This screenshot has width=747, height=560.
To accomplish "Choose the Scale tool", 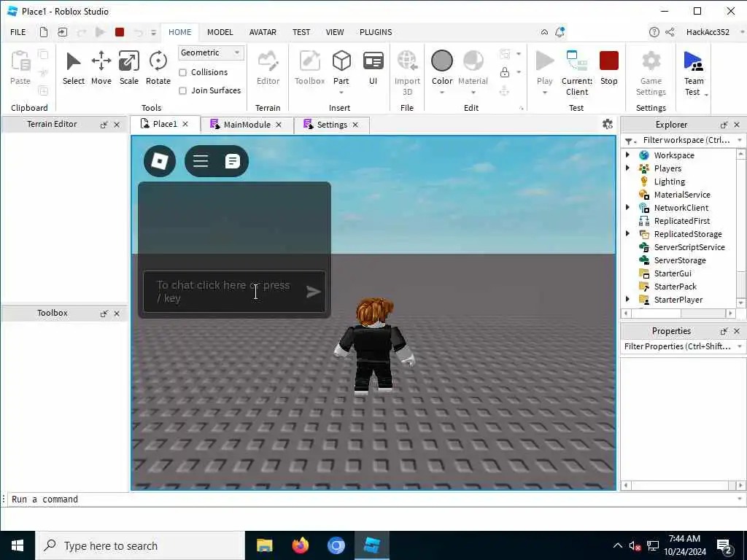I will [128, 68].
